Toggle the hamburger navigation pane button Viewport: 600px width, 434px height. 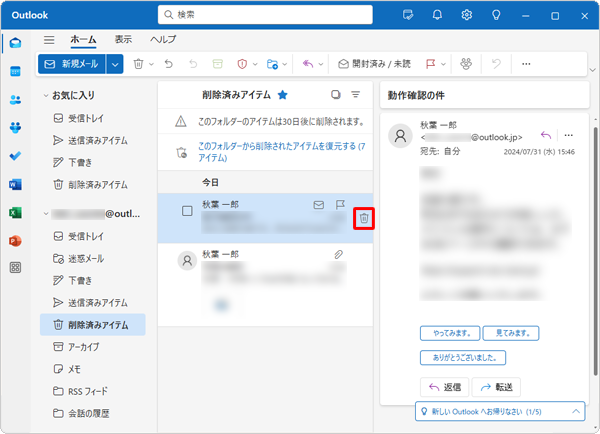tap(49, 39)
